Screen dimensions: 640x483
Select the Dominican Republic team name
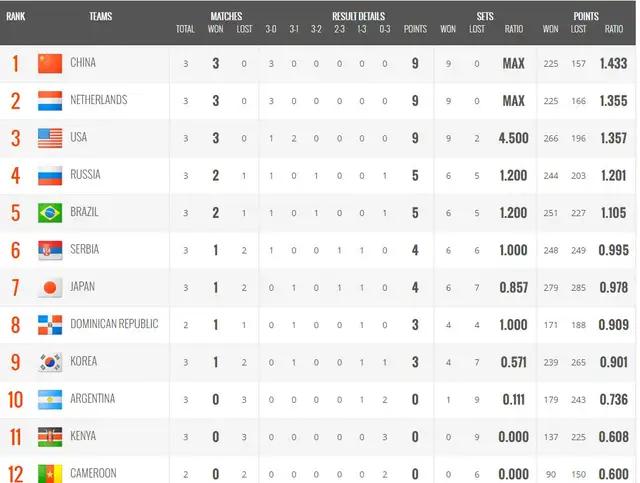point(114,324)
